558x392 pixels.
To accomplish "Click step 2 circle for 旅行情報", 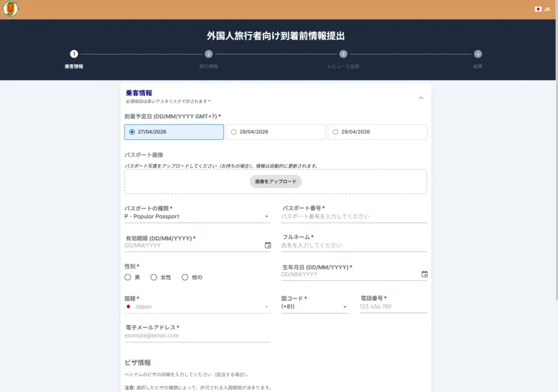I will coord(208,54).
